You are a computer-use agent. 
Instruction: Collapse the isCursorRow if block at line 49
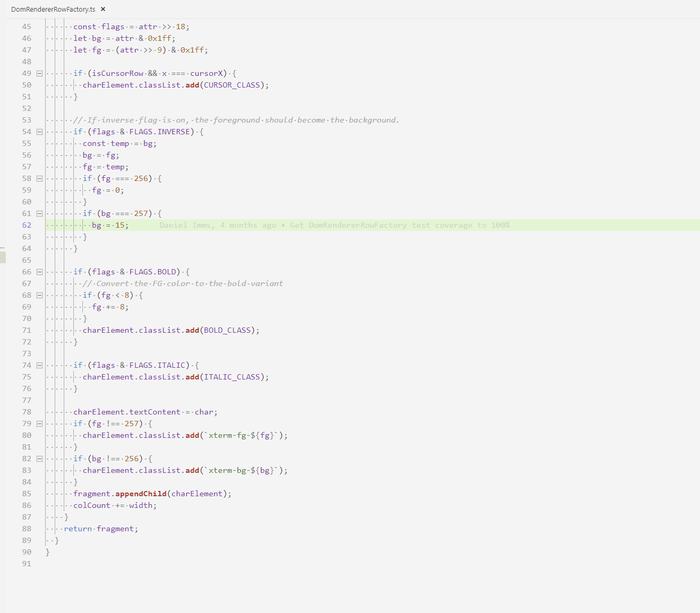[x=39, y=73]
